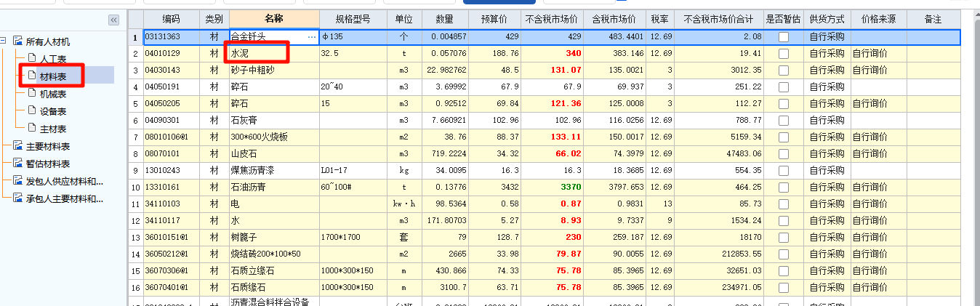Screen dimensions: 980x306
Task: Tick 是否暂估 checkbox for 石灰膏 row
Action: pos(784,121)
